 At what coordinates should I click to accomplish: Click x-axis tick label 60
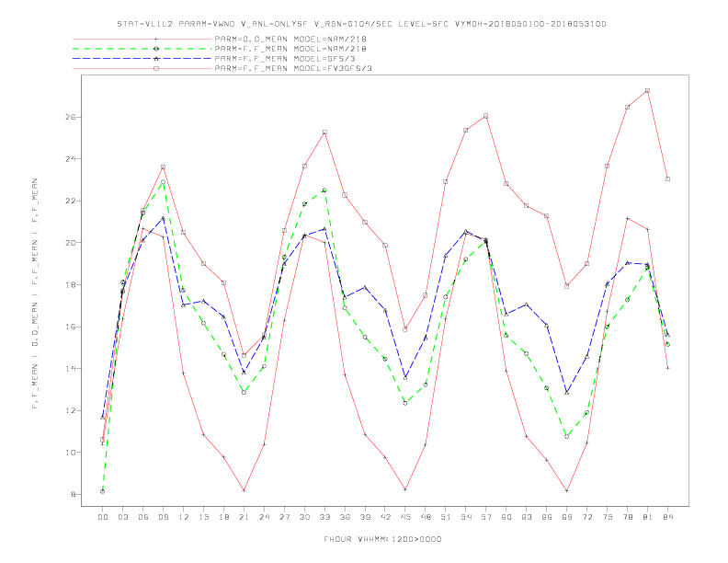tap(506, 517)
